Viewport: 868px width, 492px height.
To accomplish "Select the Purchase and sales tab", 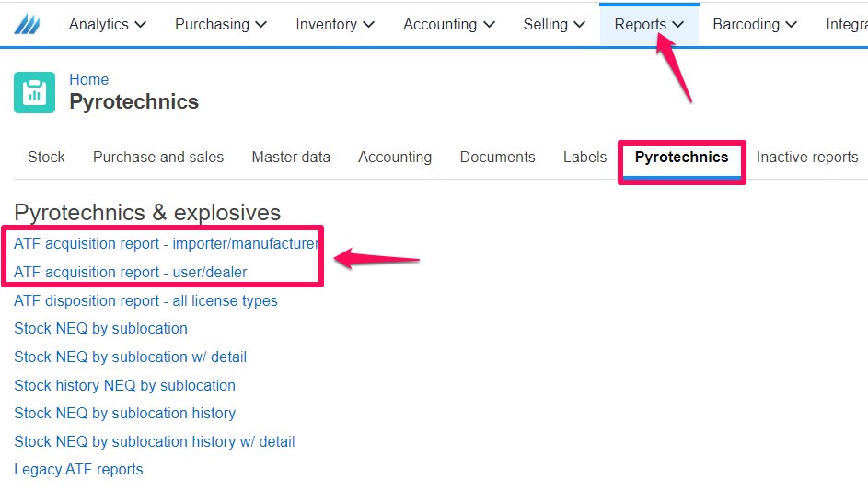I will (x=158, y=157).
